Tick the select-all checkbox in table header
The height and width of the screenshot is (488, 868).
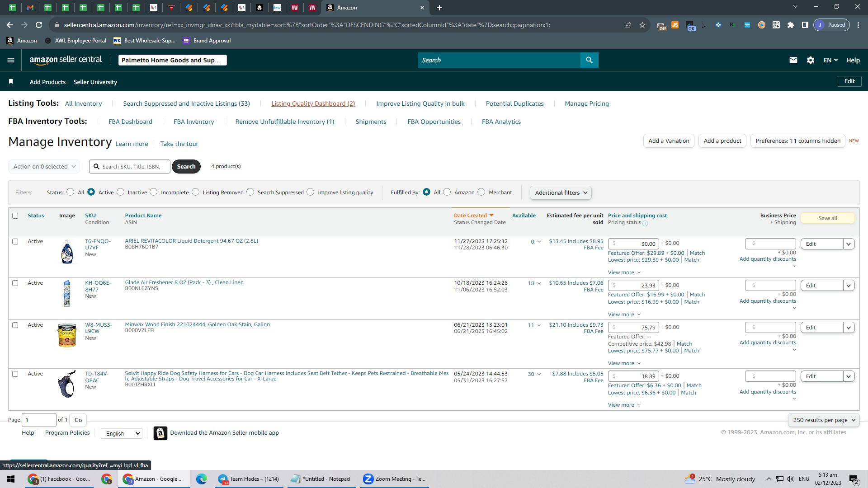tap(15, 216)
